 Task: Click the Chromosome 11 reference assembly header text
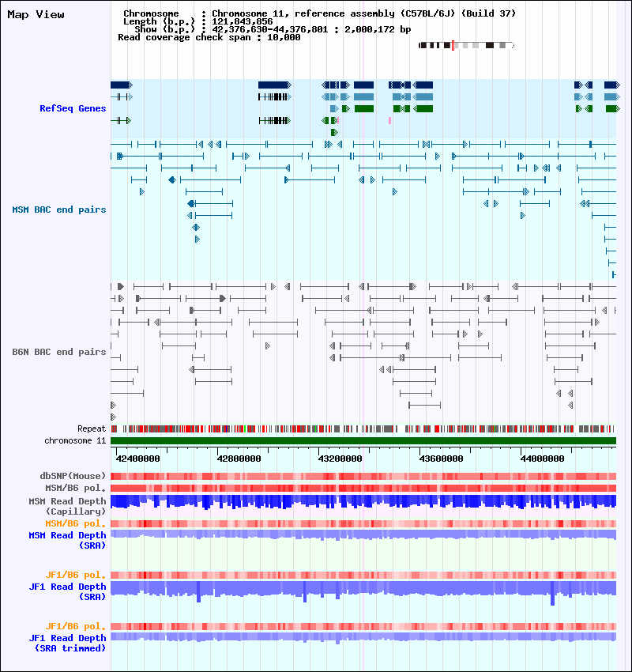click(x=364, y=13)
